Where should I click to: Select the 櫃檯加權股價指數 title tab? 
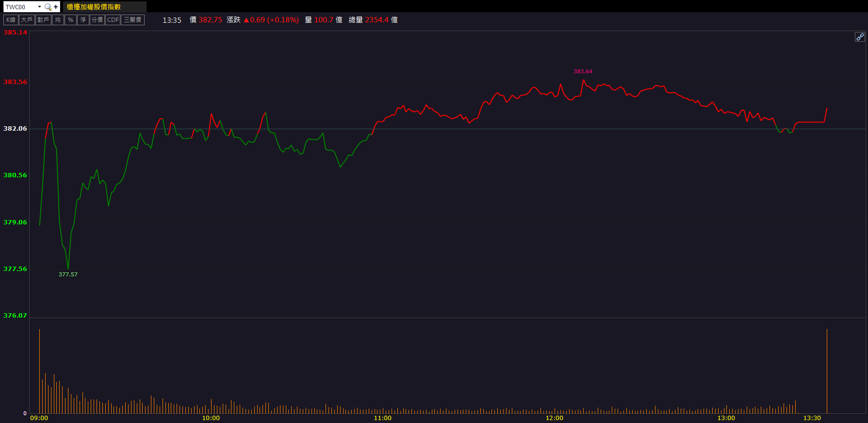pos(104,7)
